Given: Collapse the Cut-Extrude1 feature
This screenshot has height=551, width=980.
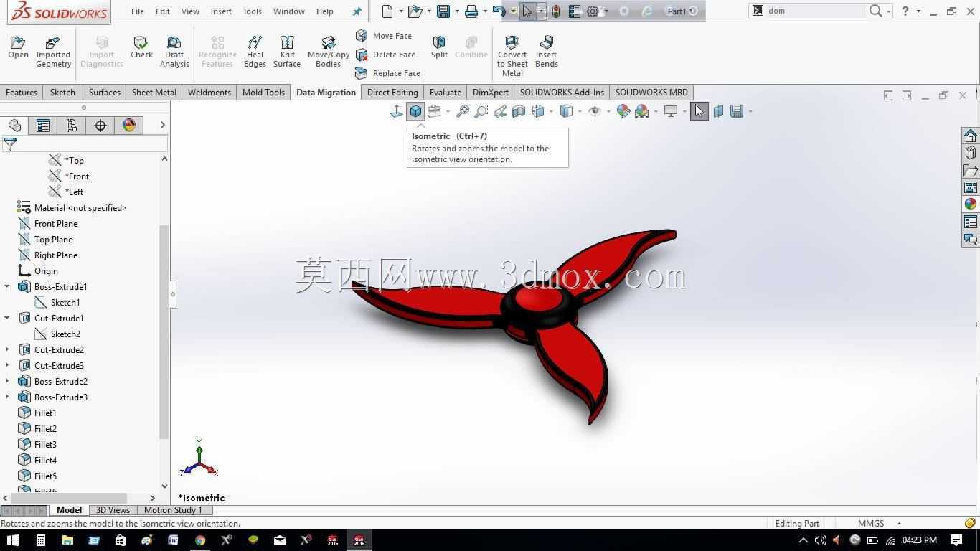Looking at the screenshot, I should pos(7,318).
